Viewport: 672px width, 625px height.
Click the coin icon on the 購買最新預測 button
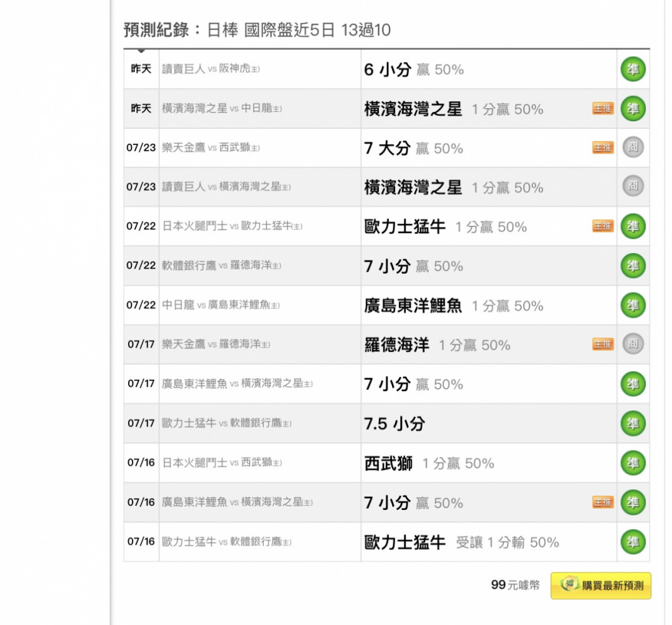pyautogui.click(x=569, y=584)
